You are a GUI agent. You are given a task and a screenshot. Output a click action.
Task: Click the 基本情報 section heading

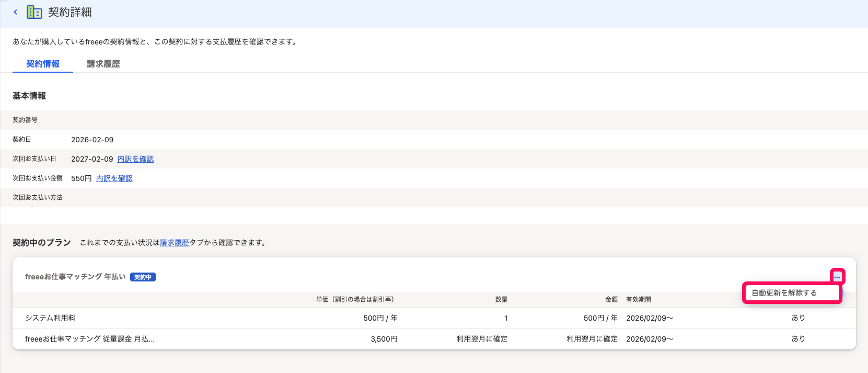click(x=29, y=96)
